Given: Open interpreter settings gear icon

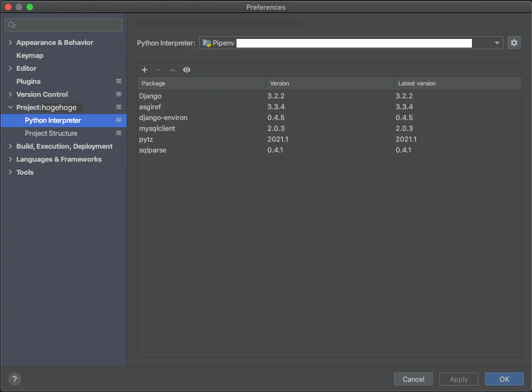Looking at the screenshot, I should [514, 43].
